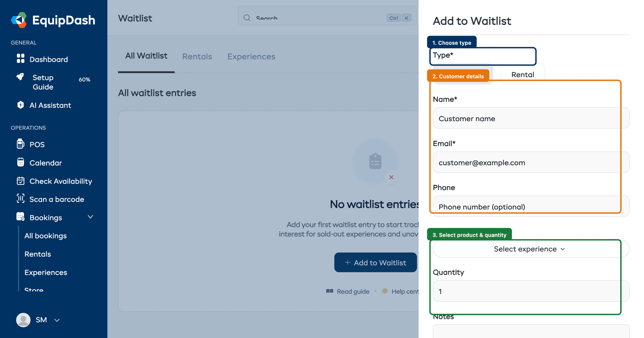Viewport: 644px width, 338px height.
Task: Switch to the Experiences tab
Action: click(x=251, y=56)
